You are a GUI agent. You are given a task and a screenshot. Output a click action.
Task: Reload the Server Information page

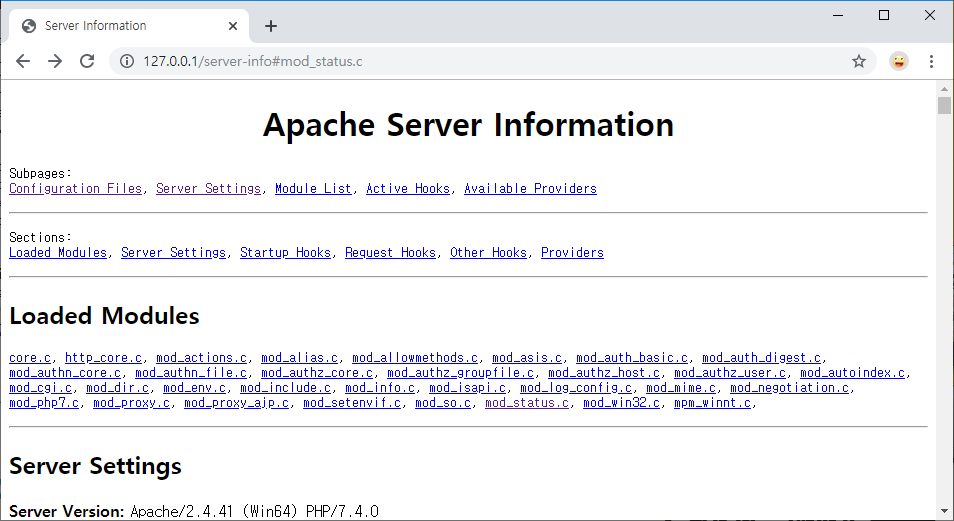[x=87, y=61]
